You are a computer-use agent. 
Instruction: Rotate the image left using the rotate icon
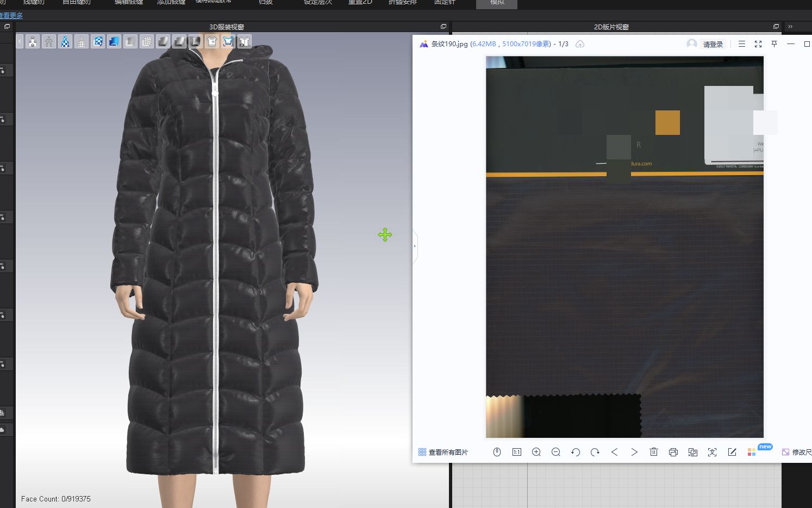click(x=575, y=452)
